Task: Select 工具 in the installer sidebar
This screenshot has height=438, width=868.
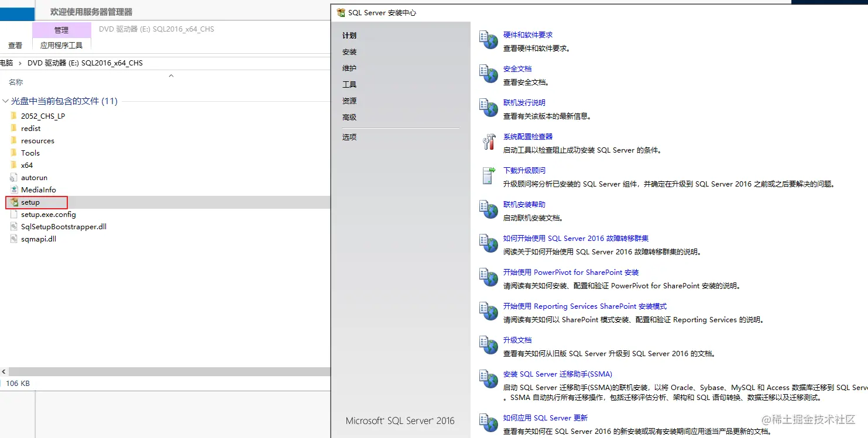Action: (x=349, y=85)
